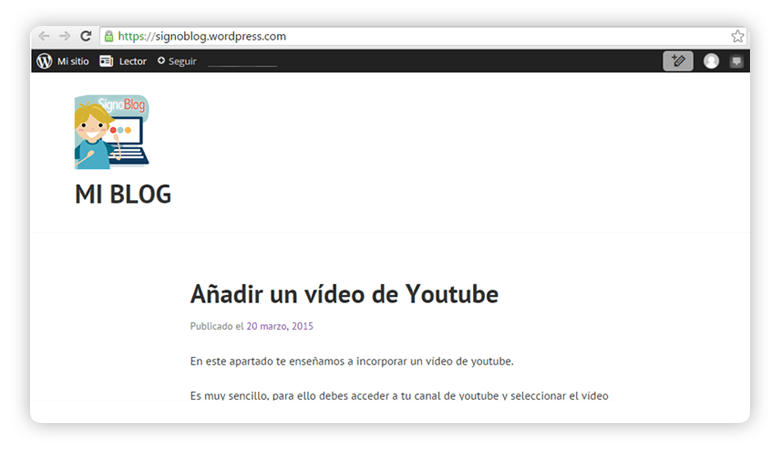Click the date link 20 marzo, 2015

[x=280, y=326]
